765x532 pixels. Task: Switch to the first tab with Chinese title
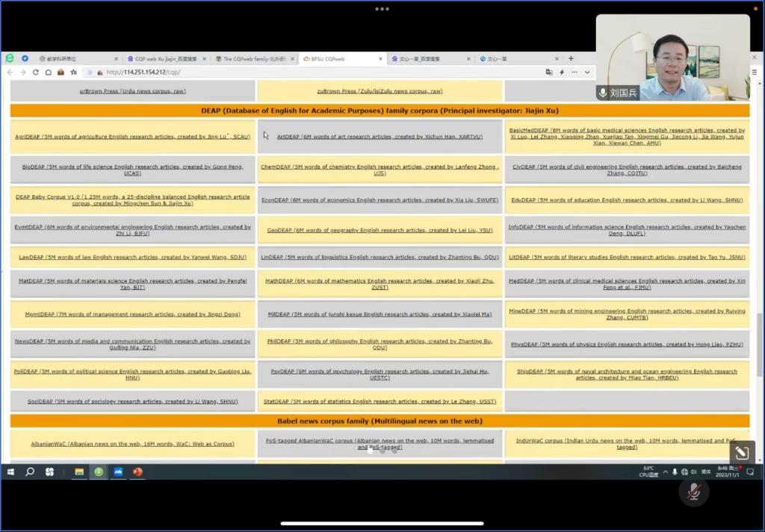[x=78, y=58]
